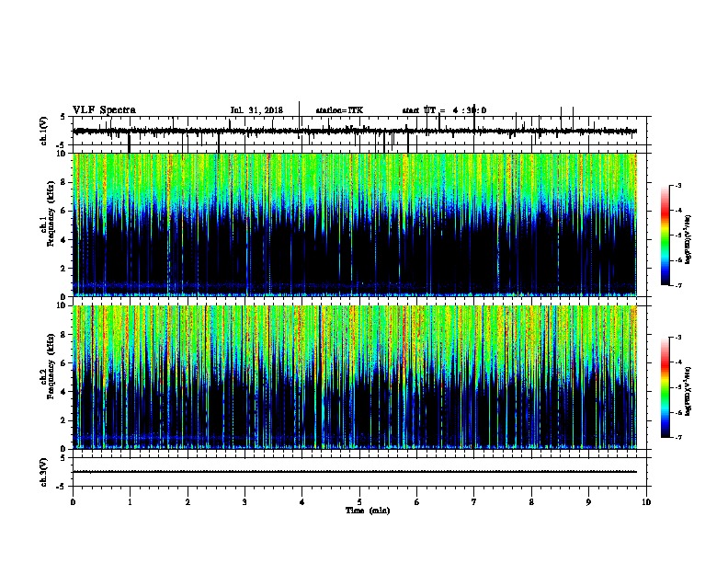Click the "-3" value on ch.2 colorbar

click(x=678, y=338)
